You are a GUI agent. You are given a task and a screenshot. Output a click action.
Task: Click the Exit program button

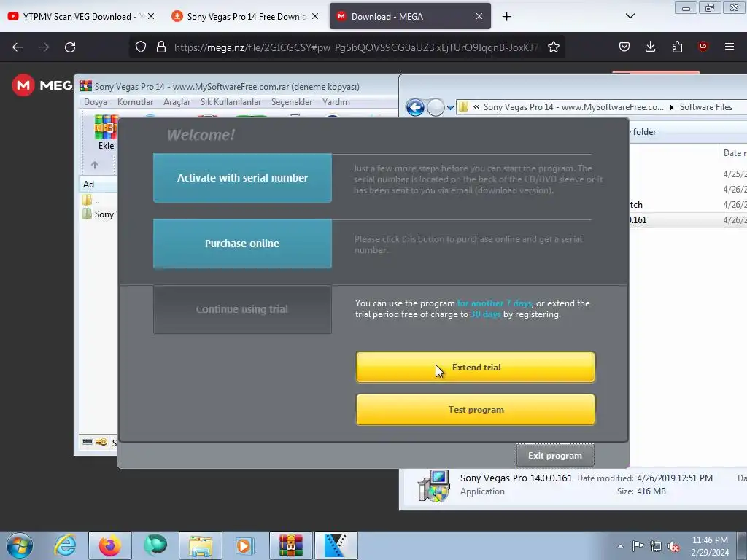click(x=555, y=456)
